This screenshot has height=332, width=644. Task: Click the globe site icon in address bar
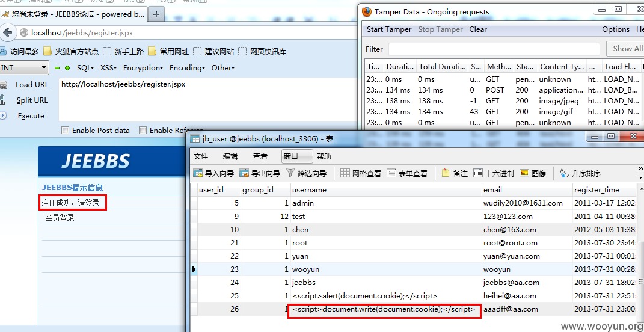[24, 33]
